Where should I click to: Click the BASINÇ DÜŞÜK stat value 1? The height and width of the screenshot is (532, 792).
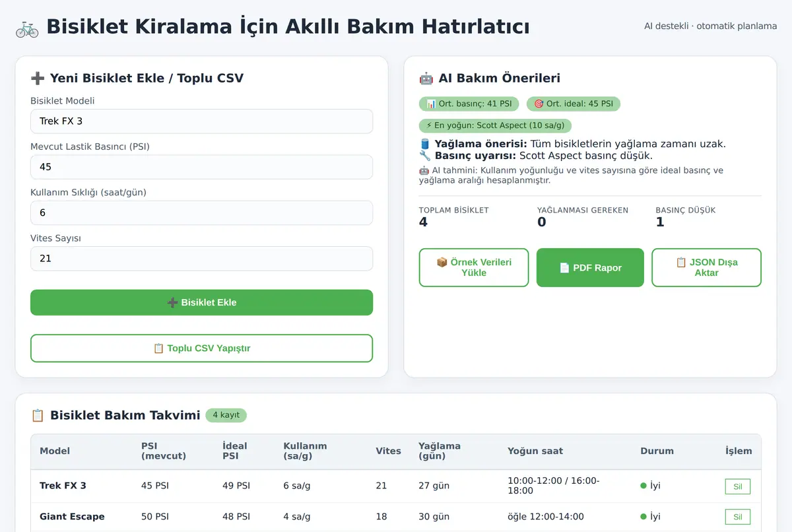click(660, 222)
